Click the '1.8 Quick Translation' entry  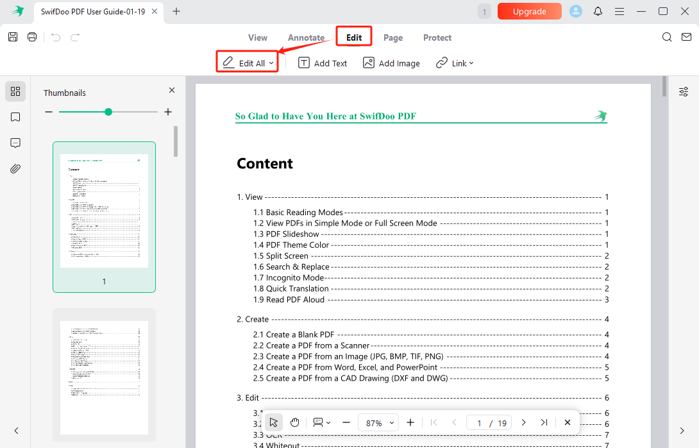point(291,289)
